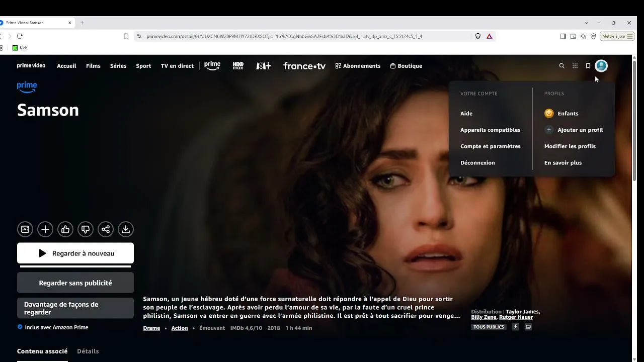Open the Prime Video watchlist bookmark icon
The width and height of the screenshot is (644, 362).
coord(588,66)
